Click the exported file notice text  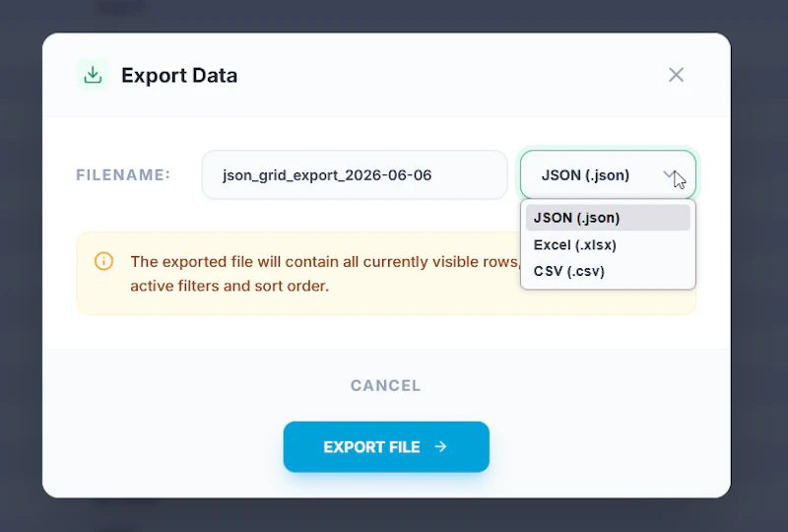[x=325, y=274]
